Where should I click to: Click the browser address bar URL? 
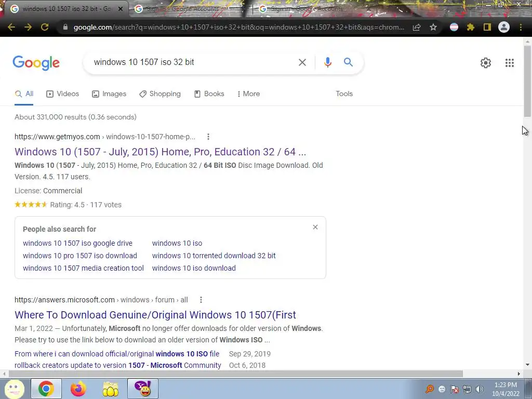(238, 27)
